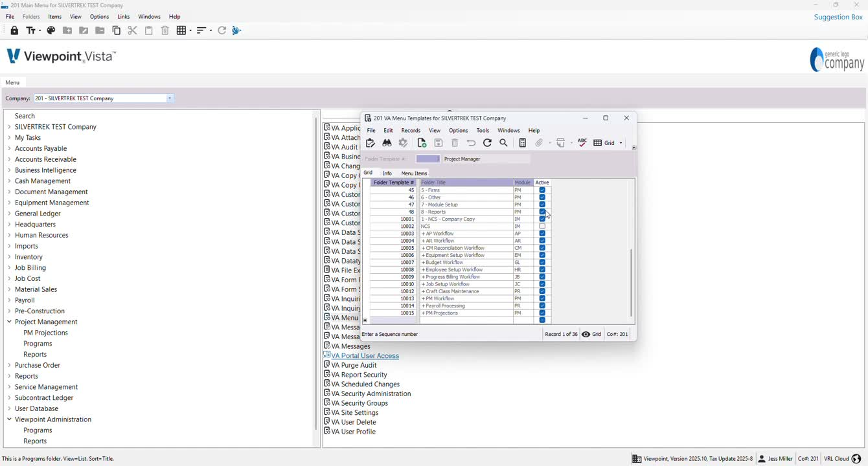Open the VA Security Groups program
The width and height of the screenshot is (868, 466).
pyautogui.click(x=360, y=403)
